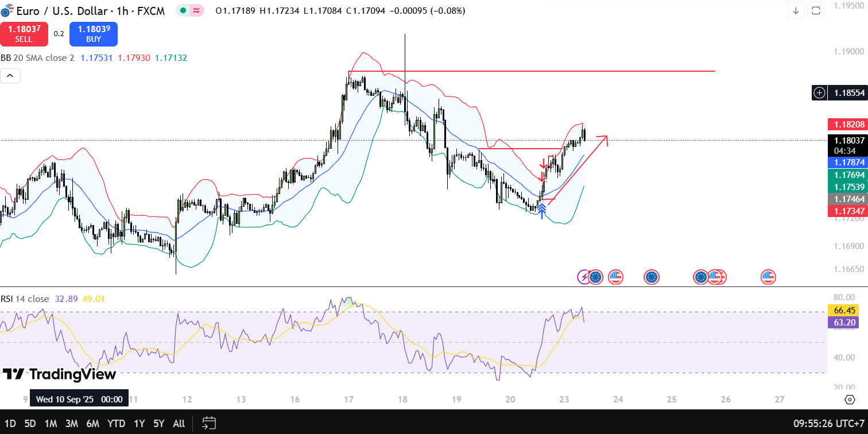This screenshot has width=868, height=434.
Task: Toggle the green market status dot
Action: click(x=183, y=10)
